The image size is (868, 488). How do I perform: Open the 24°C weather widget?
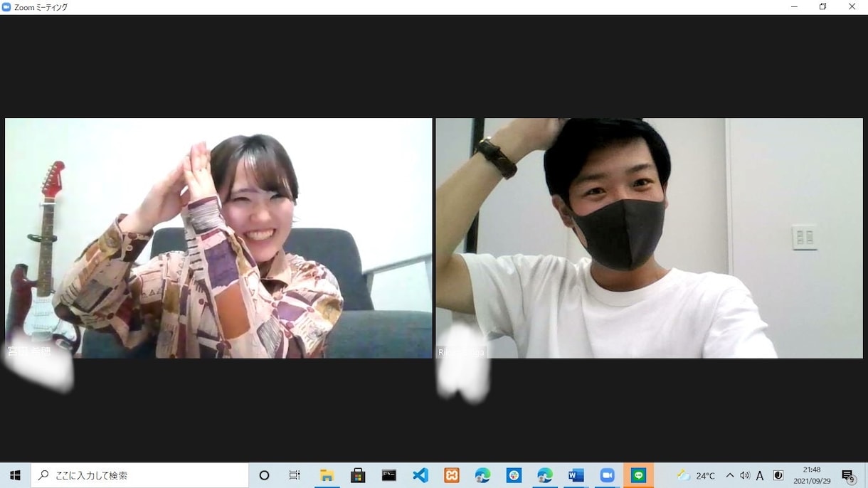pos(696,475)
